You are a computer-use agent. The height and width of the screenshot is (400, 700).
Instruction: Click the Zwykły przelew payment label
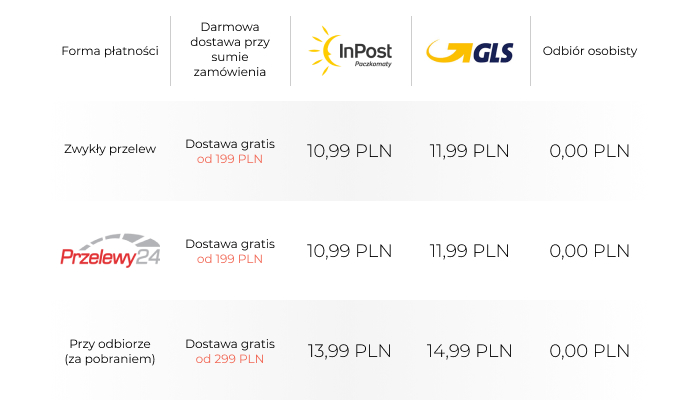pos(110,149)
